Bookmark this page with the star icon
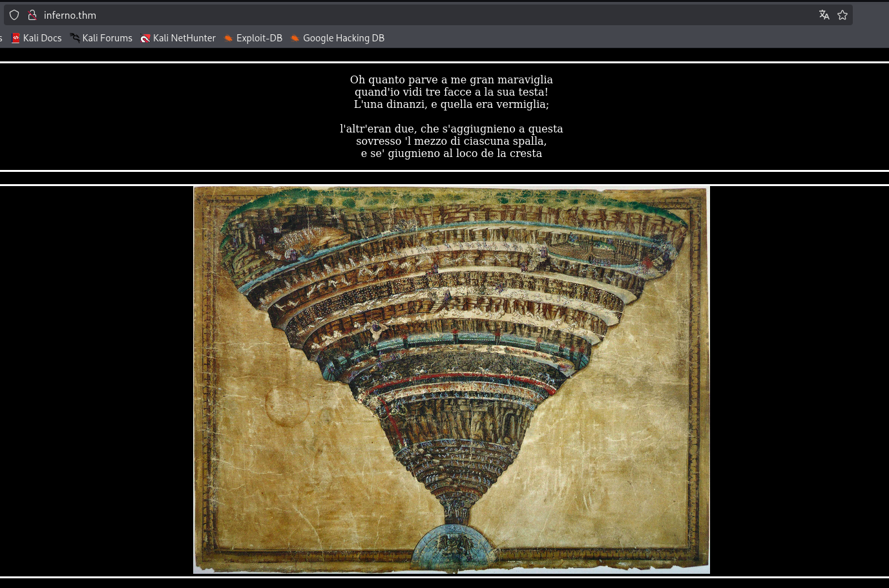This screenshot has height=588, width=889. coord(842,15)
